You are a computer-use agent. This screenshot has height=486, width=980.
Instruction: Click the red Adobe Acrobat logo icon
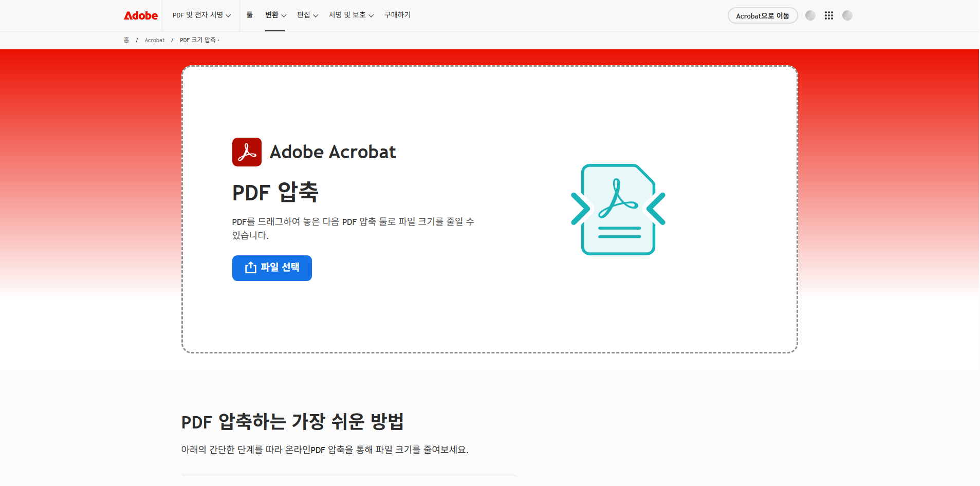pos(247,152)
